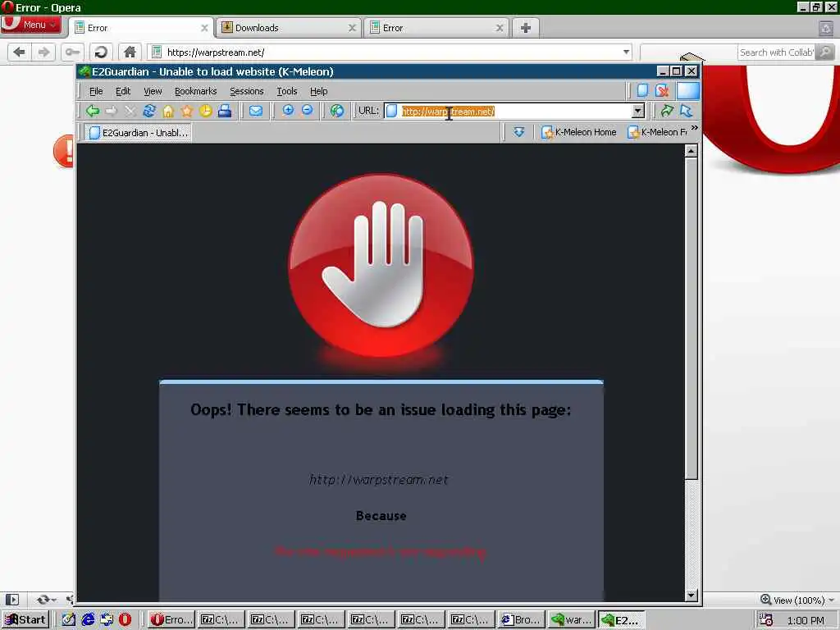
Task: Open the Sessions menu in K-Meleon
Action: 246,91
